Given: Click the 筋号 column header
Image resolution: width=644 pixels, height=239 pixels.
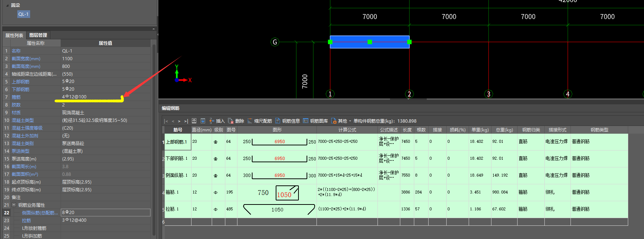Looking at the screenshot, I should click(178, 130).
